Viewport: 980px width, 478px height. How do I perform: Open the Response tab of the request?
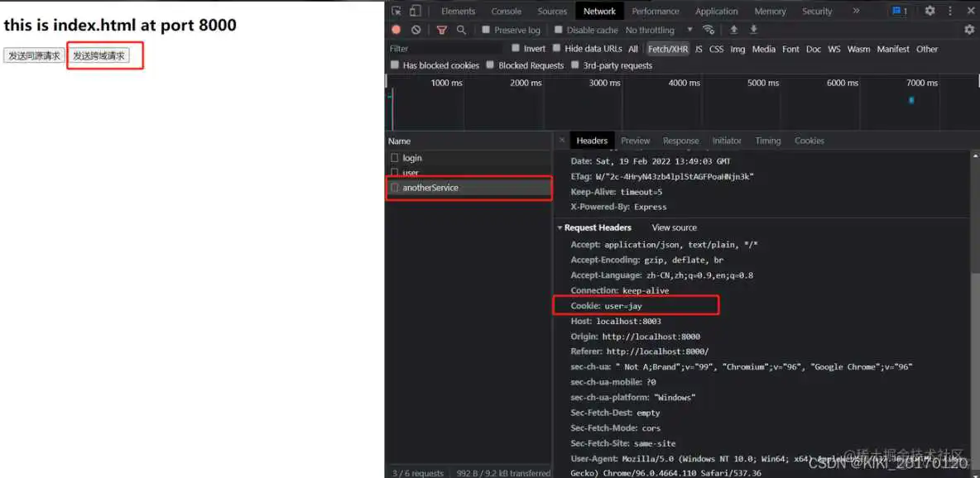tap(680, 141)
